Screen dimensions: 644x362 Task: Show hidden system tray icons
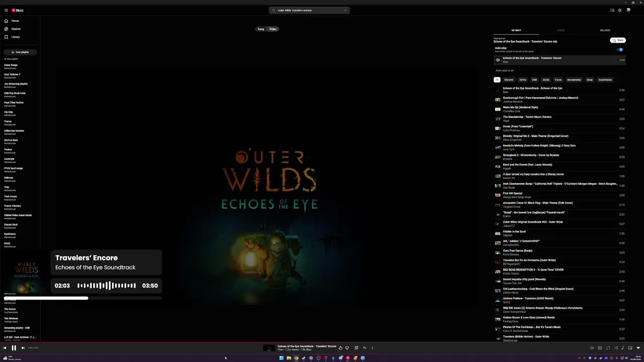(579, 358)
